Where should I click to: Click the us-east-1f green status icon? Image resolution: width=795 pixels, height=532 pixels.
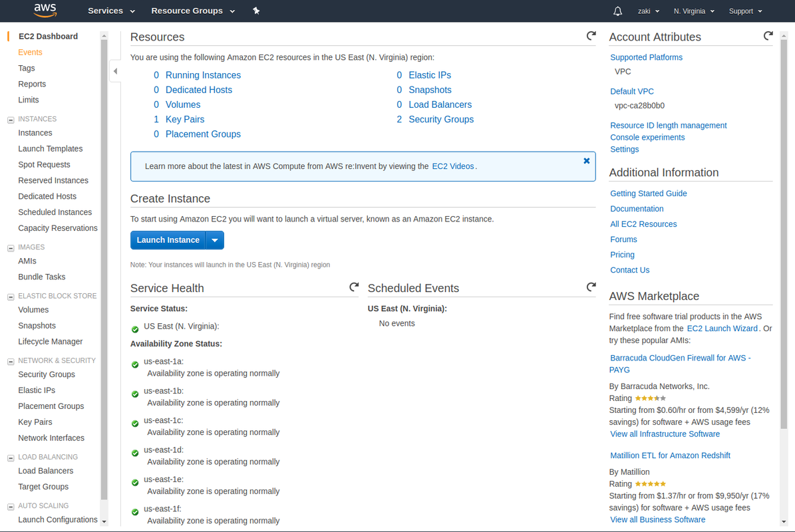[135, 512]
